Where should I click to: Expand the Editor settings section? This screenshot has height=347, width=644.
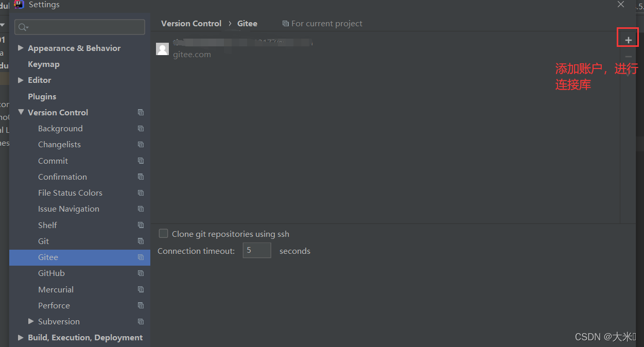coord(21,80)
